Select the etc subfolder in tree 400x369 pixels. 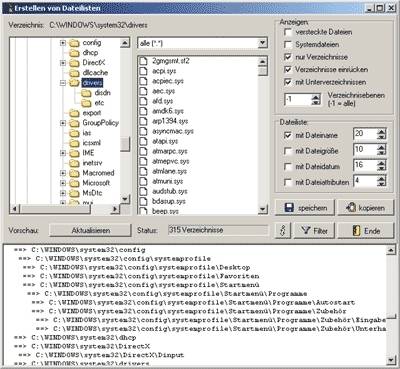(x=99, y=103)
